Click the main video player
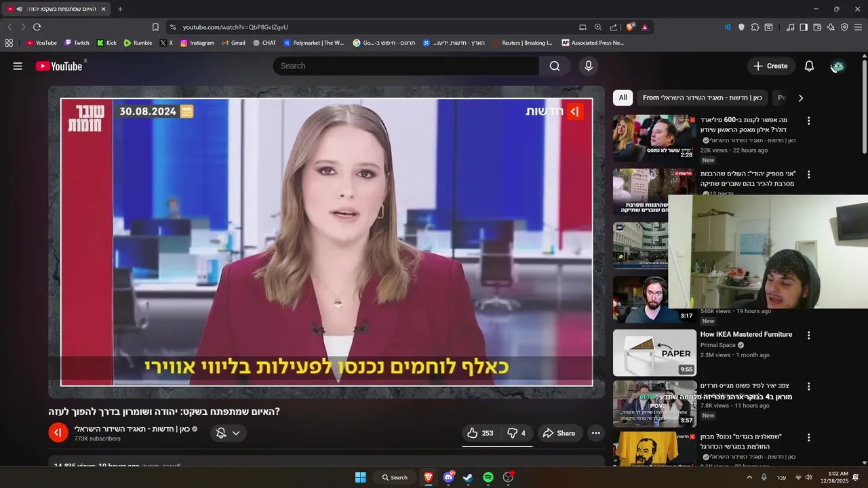 pos(326,242)
